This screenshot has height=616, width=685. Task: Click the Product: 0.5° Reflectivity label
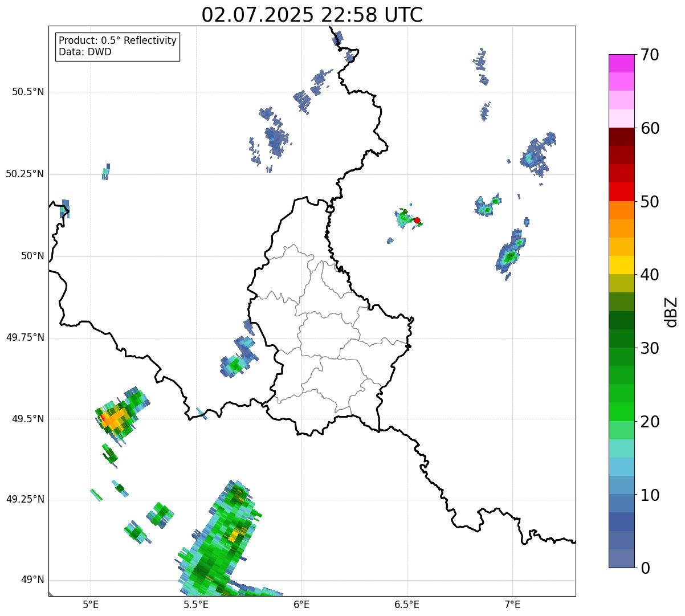click(x=117, y=41)
